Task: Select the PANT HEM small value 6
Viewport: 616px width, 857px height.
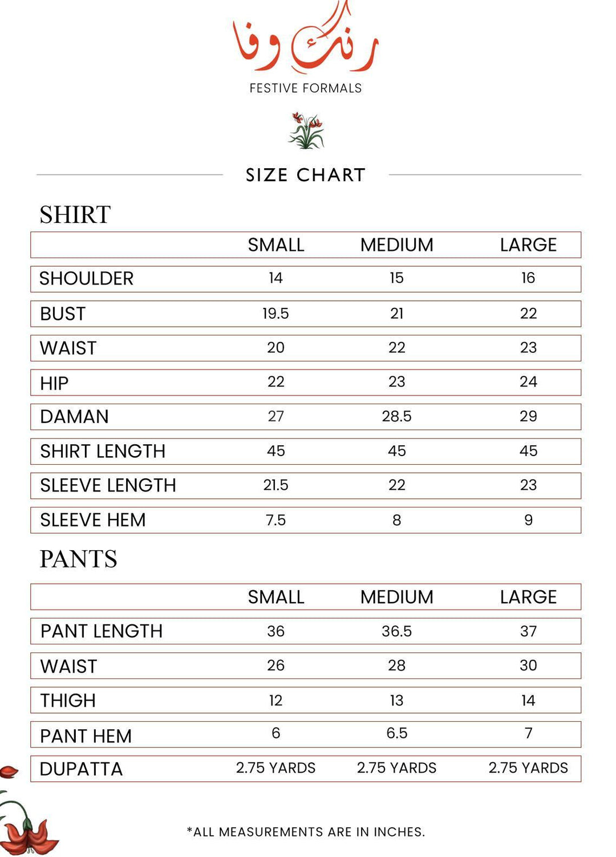Action: click(275, 733)
